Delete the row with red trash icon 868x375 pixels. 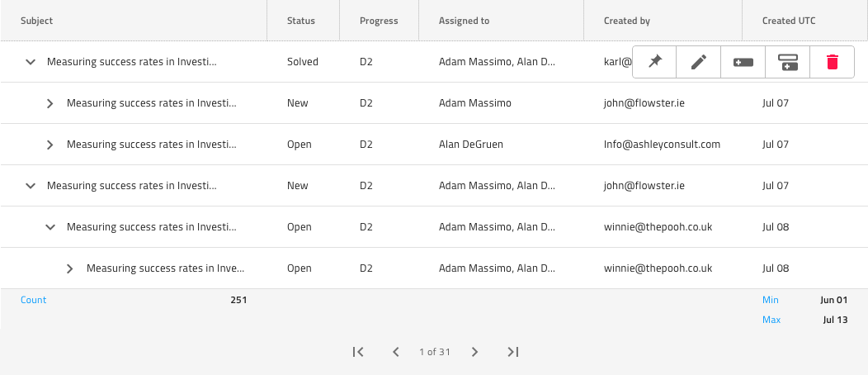coord(833,62)
